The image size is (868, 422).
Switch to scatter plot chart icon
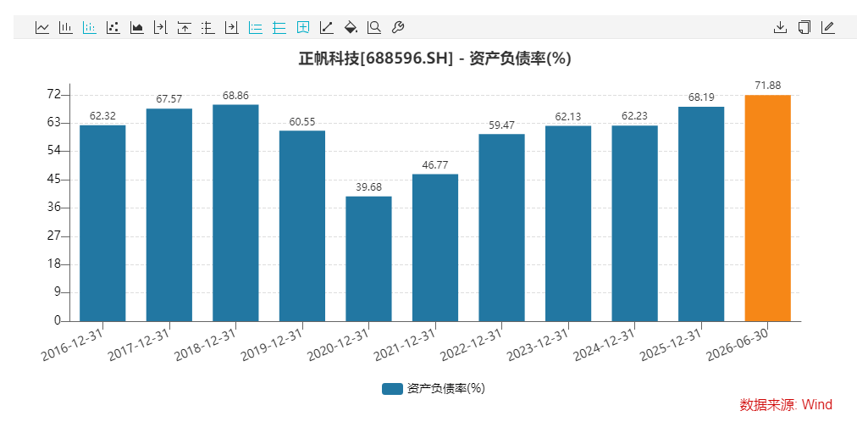(x=113, y=27)
